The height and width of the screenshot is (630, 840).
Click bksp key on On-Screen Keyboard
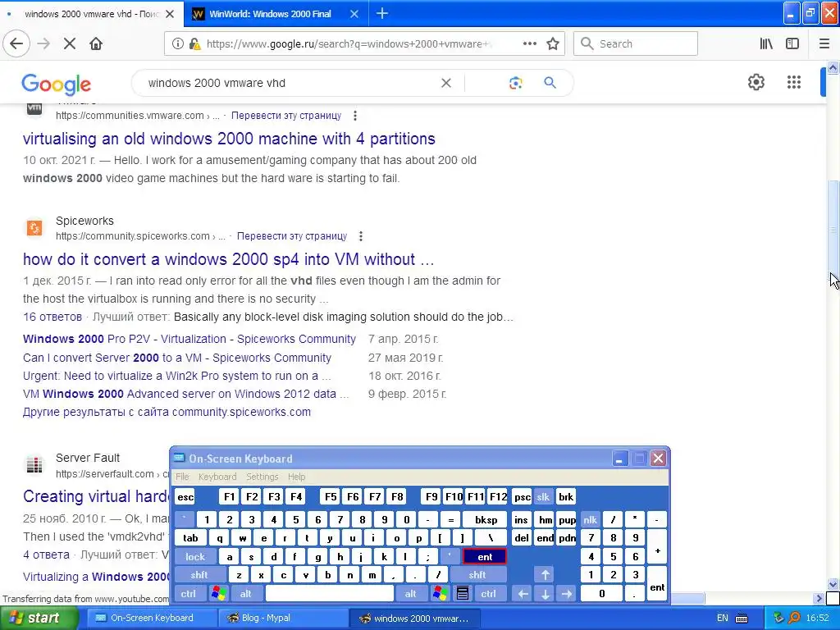[486, 519]
